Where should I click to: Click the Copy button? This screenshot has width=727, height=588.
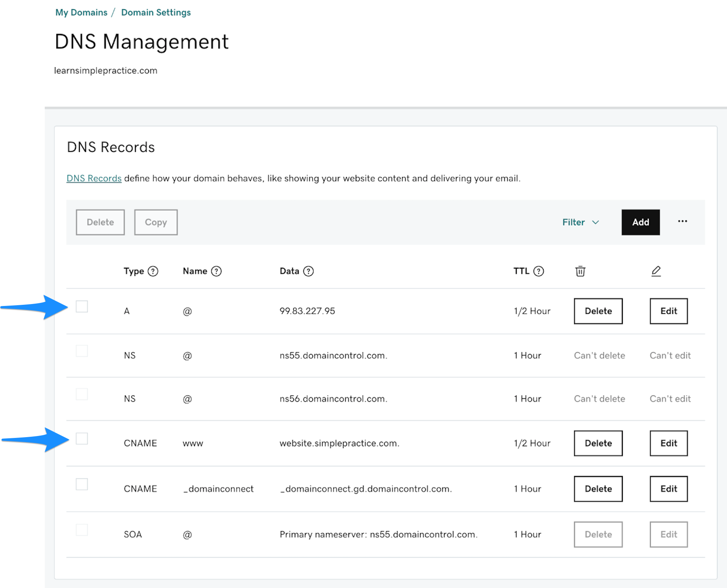point(156,222)
